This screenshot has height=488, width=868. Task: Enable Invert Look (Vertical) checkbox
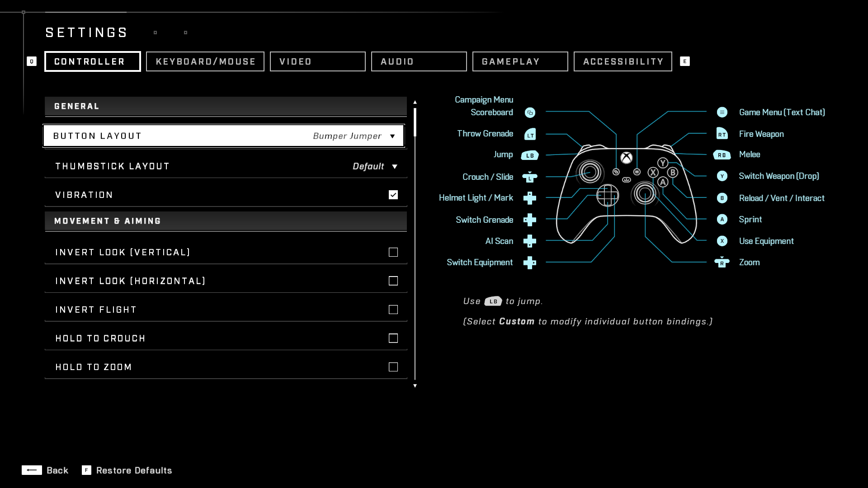click(x=393, y=252)
